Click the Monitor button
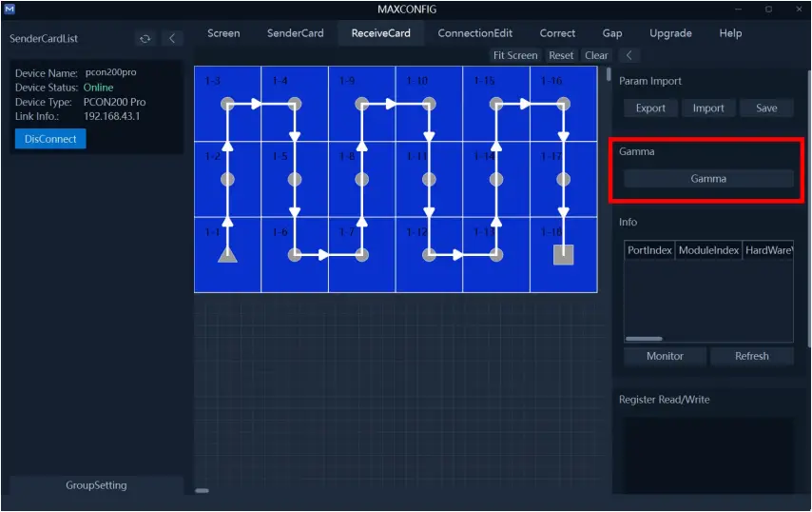812x512 pixels. pos(665,356)
